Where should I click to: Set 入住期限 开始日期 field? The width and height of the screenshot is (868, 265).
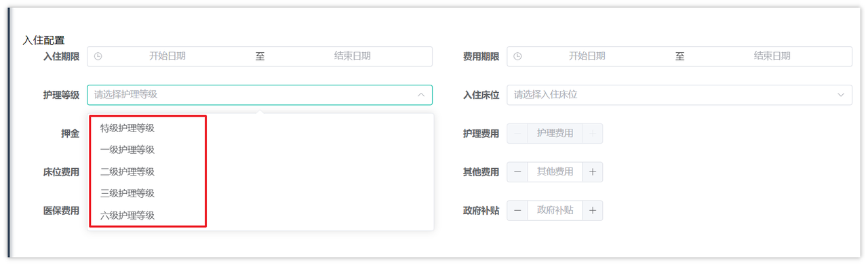pyautogui.click(x=167, y=56)
